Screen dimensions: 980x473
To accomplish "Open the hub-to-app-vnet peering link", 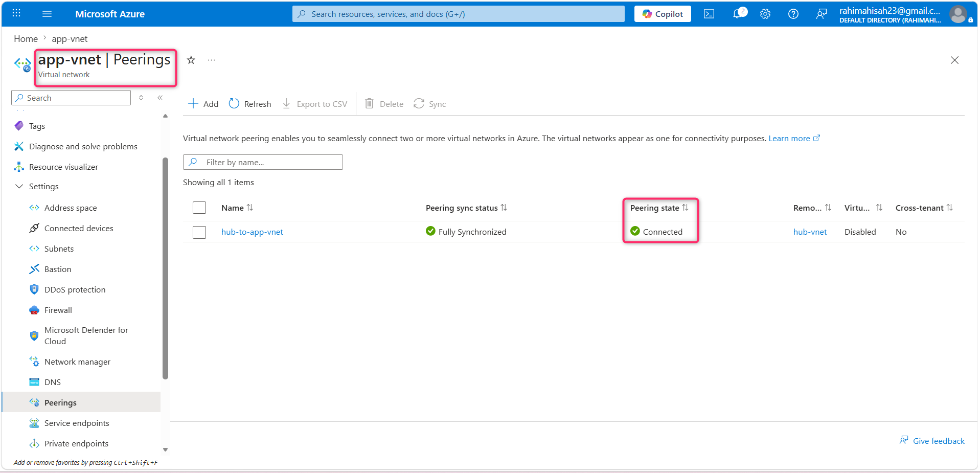I will click(x=252, y=232).
